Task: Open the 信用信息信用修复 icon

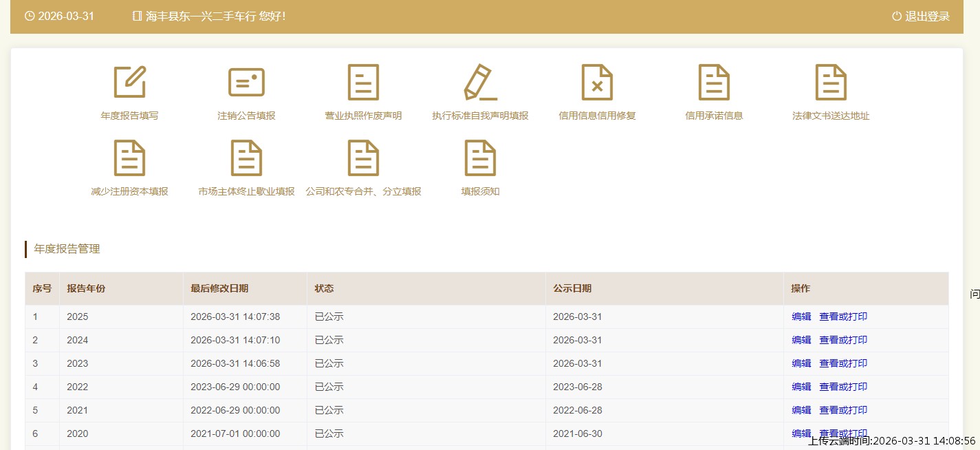Action: point(597,83)
